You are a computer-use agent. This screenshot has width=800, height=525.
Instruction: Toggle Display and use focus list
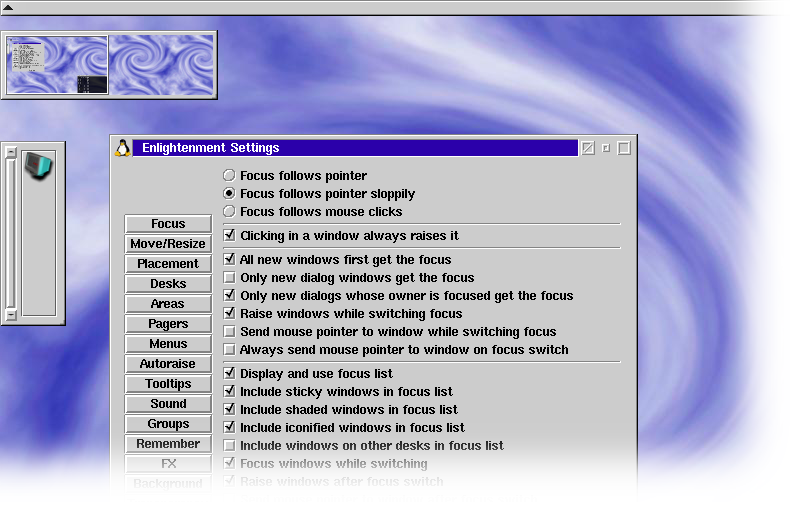click(x=230, y=373)
